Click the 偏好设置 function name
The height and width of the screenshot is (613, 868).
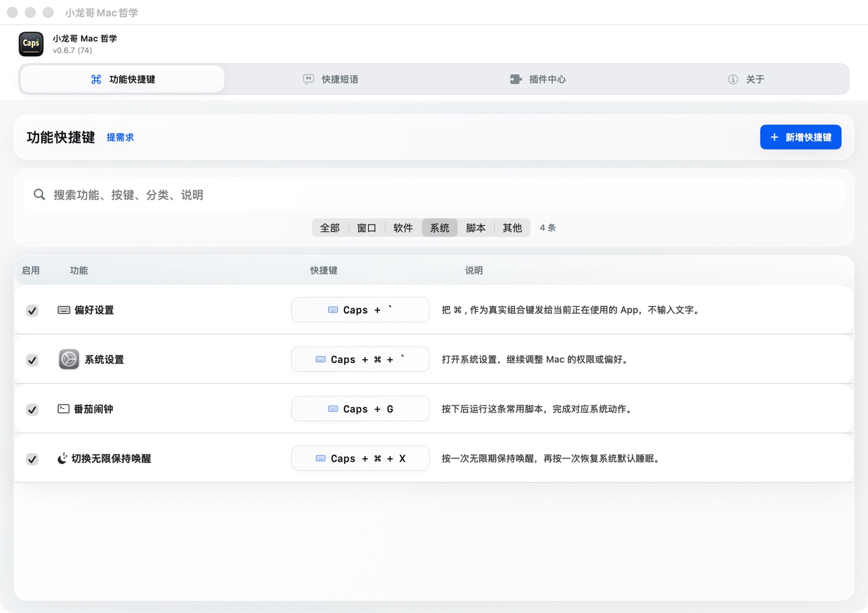coord(94,310)
